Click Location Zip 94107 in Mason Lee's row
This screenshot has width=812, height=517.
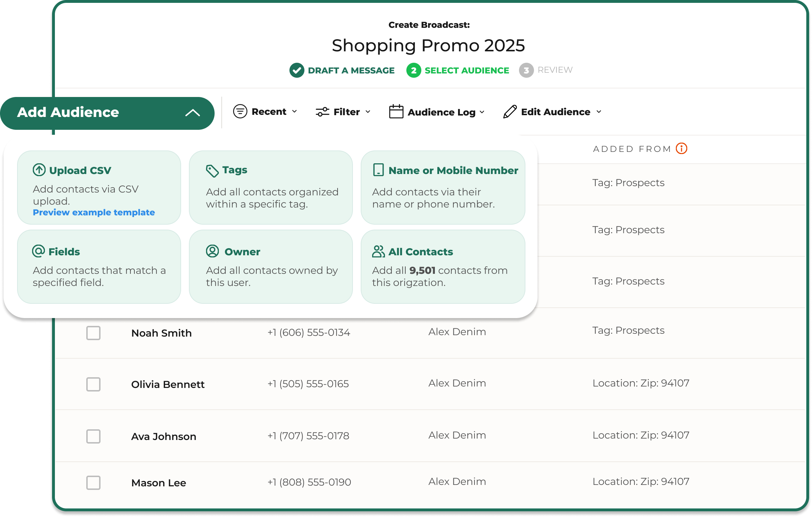coord(641,481)
